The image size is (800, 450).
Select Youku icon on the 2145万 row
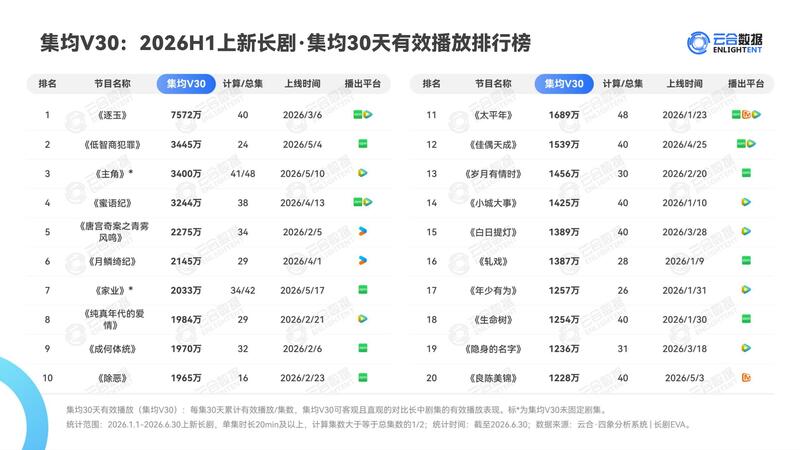tap(363, 261)
